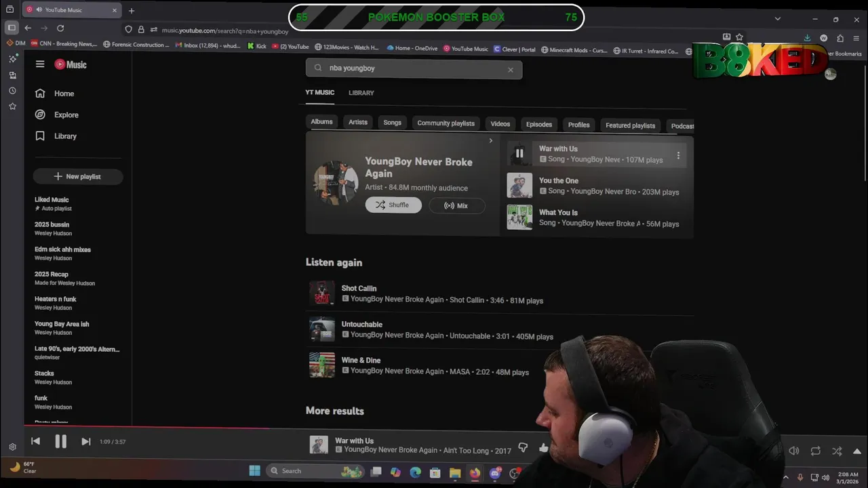Dislike the current song

(523, 447)
